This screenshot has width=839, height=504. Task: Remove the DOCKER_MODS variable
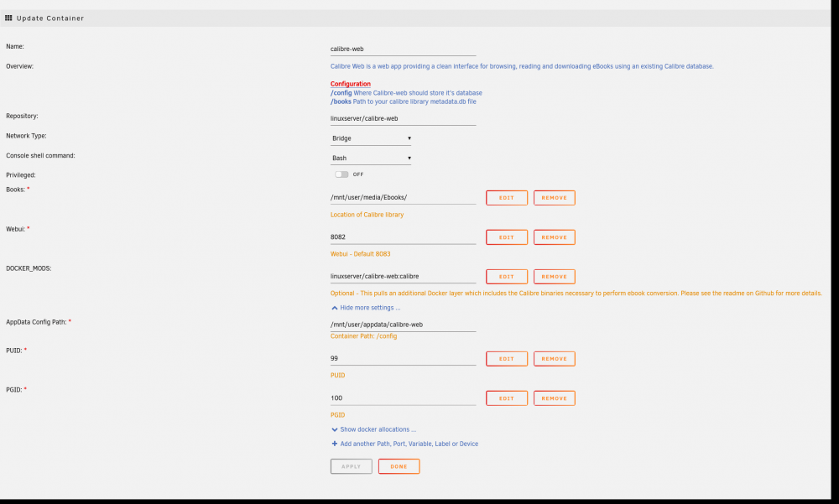tap(554, 277)
